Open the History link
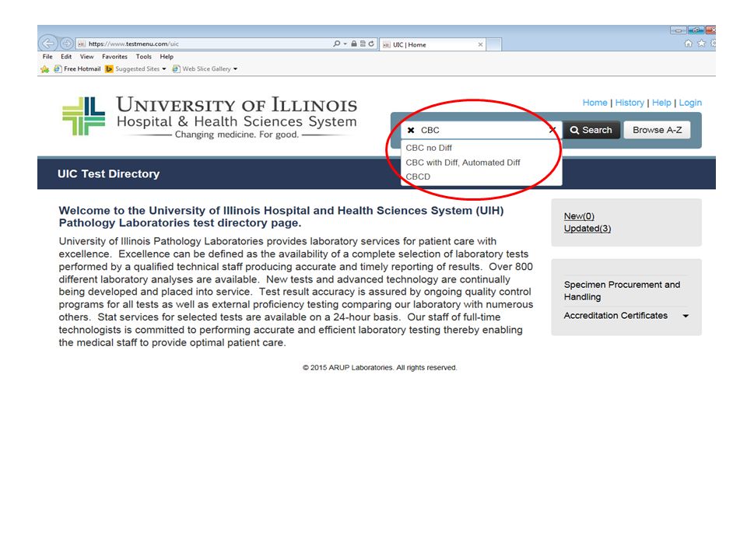 [x=630, y=103]
